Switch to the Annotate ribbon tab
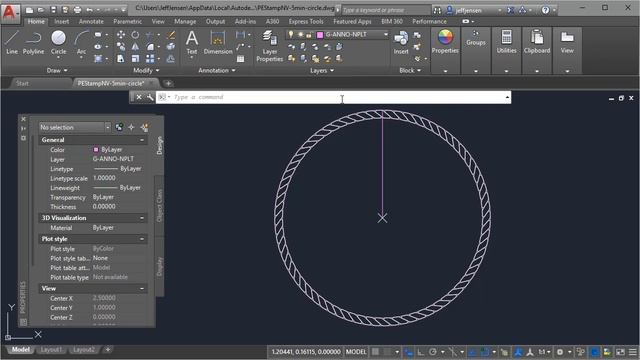 coord(91,21)
